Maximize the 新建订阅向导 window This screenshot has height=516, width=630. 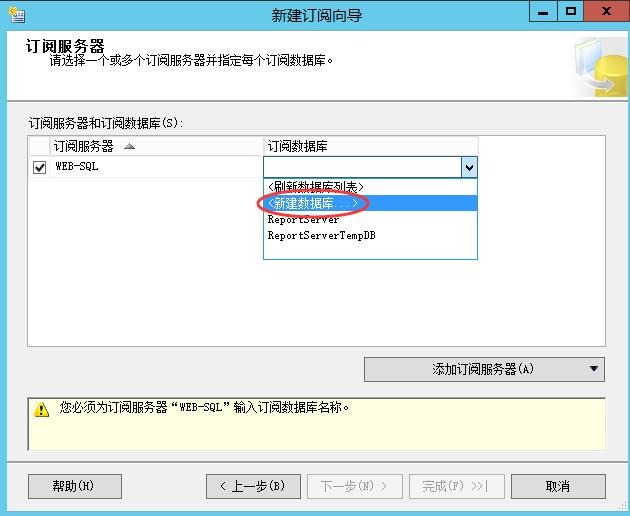[571, 12]
